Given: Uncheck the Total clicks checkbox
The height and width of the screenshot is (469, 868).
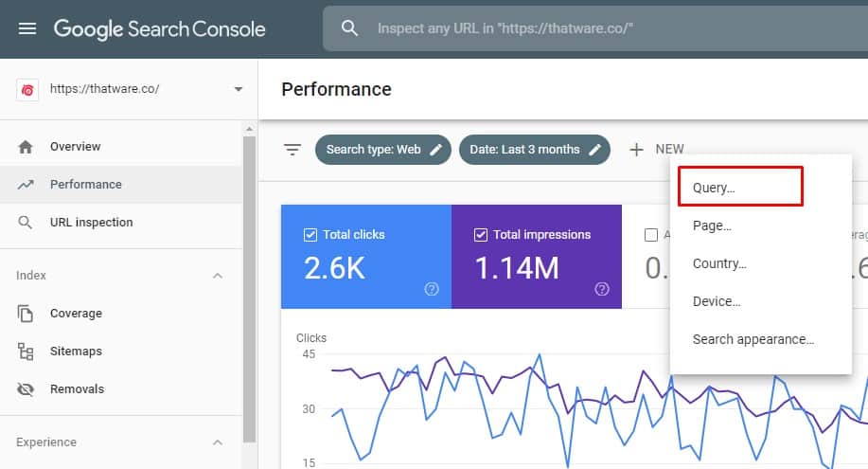Looking at the screenshot, I should pos(310,235).
